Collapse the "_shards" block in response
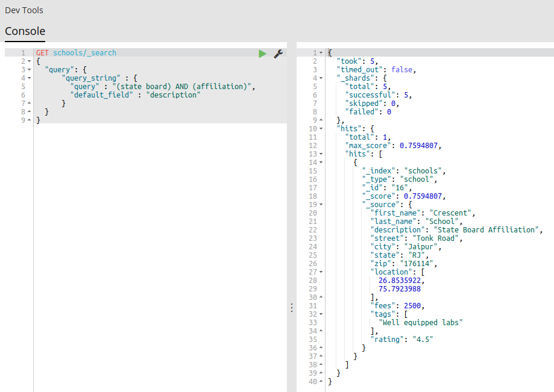 [321, 78]
